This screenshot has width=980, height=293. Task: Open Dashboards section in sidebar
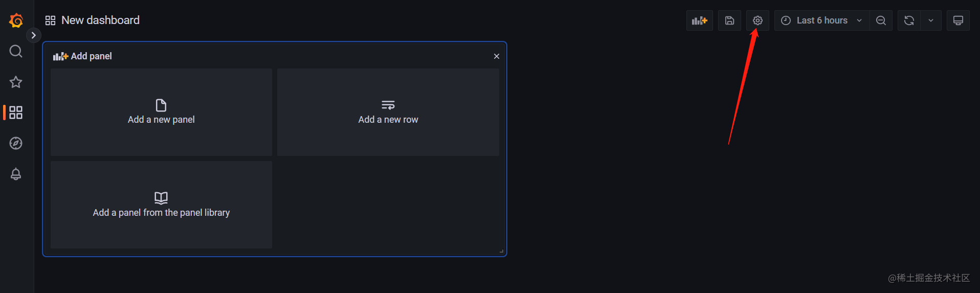pyautogui.click(x=16, y=112)
